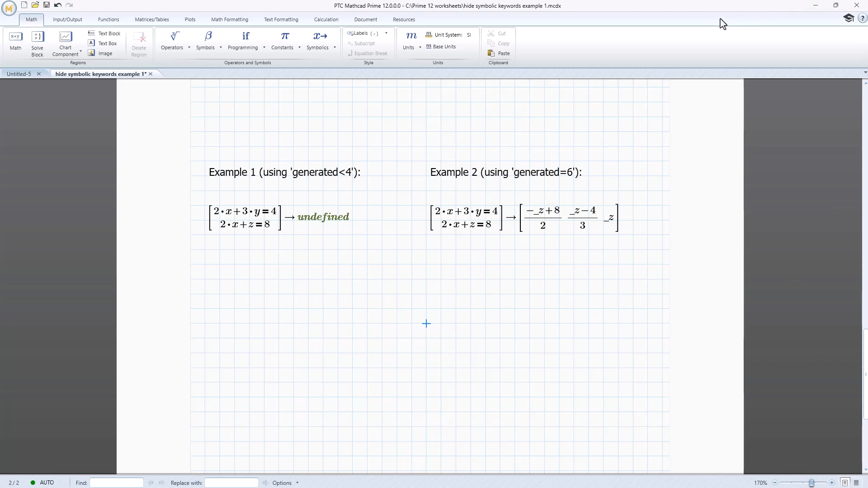Open the Help question mark button
868x488 pixels.
coord(862,19)
